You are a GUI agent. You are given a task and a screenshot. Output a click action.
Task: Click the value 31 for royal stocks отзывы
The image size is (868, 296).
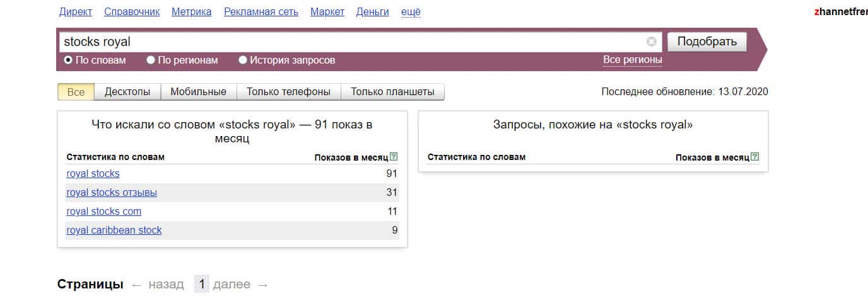392,192
